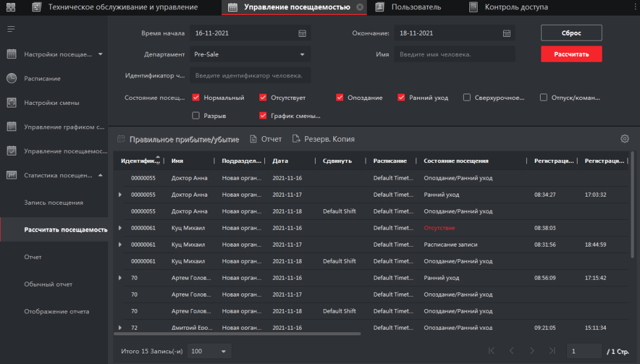Click the red Рассчитать button
The image size is (640, 364).
(x=571, y=54)
